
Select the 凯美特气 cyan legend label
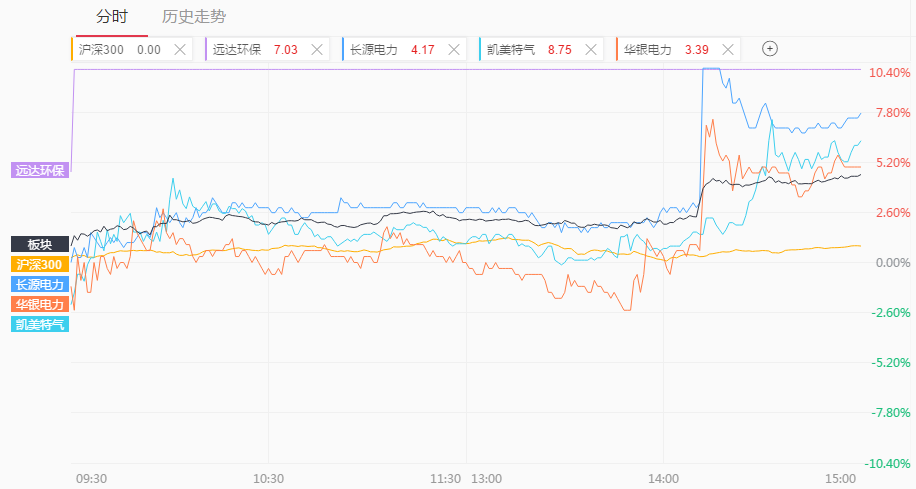tap(40, 324)
